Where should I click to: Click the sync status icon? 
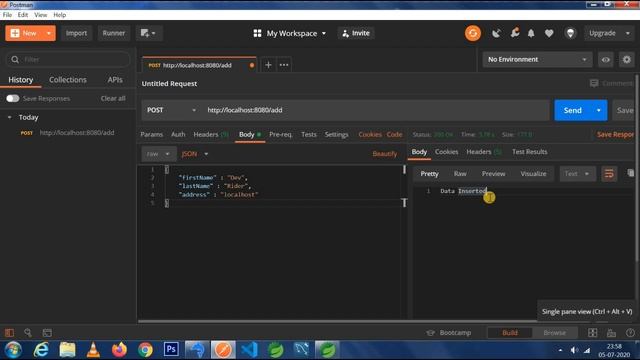[473, 33]
